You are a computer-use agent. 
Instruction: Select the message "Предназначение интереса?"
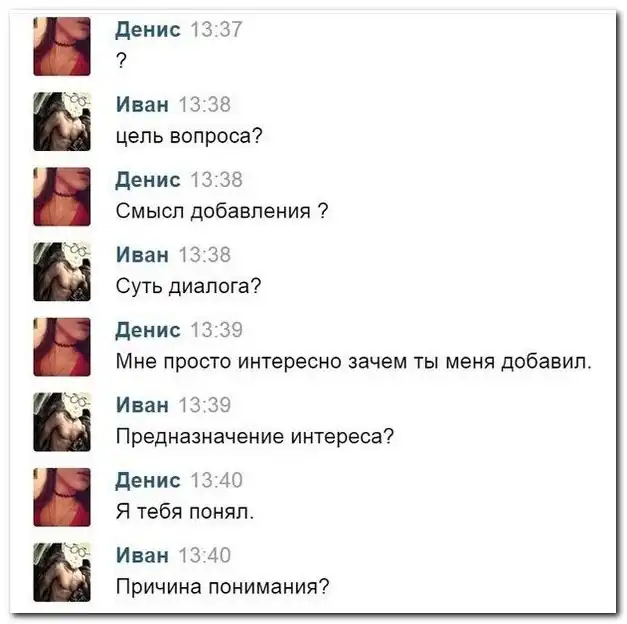[x=255, y=437]
